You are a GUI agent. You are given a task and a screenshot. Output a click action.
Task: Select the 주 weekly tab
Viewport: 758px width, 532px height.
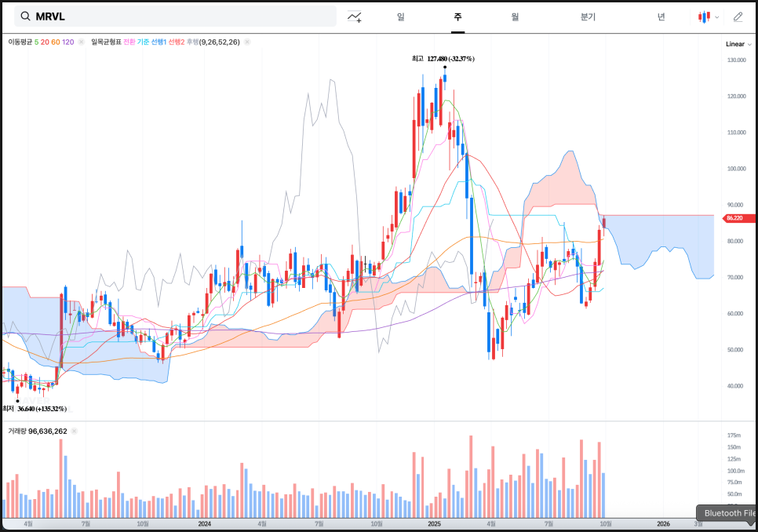click(457, 16)
